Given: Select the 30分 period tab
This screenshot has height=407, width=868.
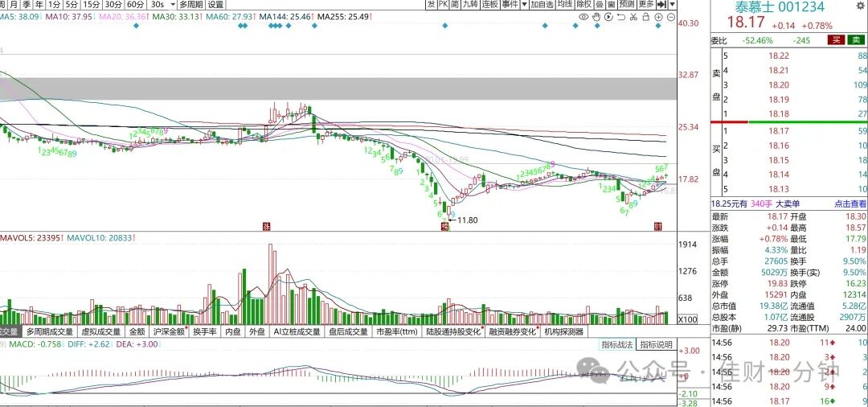Looking at the screenshot, I should pyautogui.click(x=114, y=5).
